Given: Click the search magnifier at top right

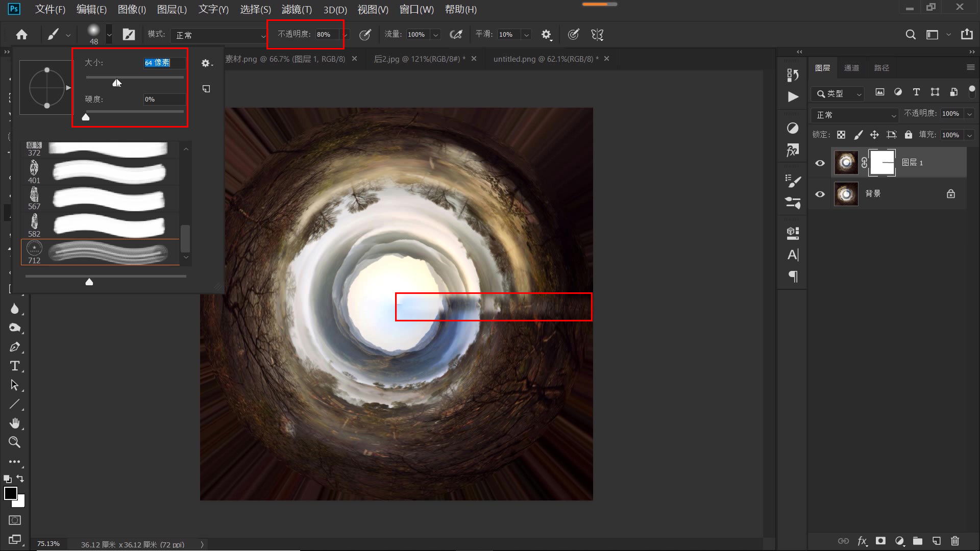Looking at the screenshot, I should click(911, 34).
